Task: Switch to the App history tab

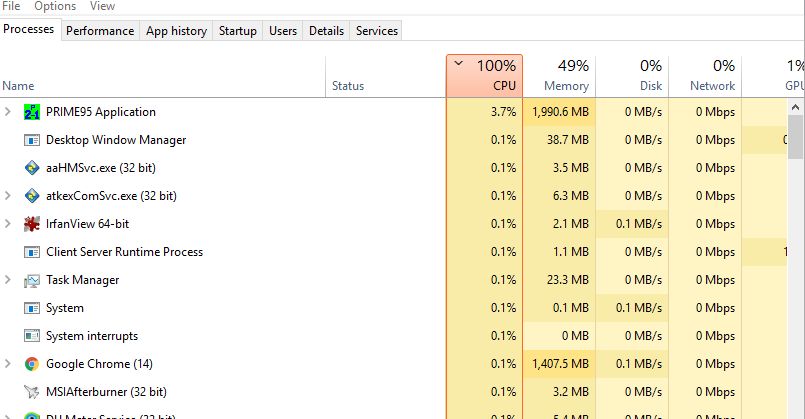Action: tap(176, 31)
